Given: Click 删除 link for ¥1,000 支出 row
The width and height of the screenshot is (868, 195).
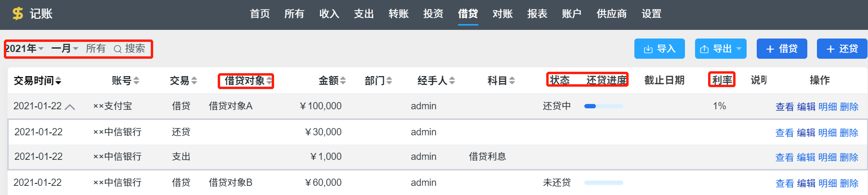Looking at the screenshot, I should [849, 157].
